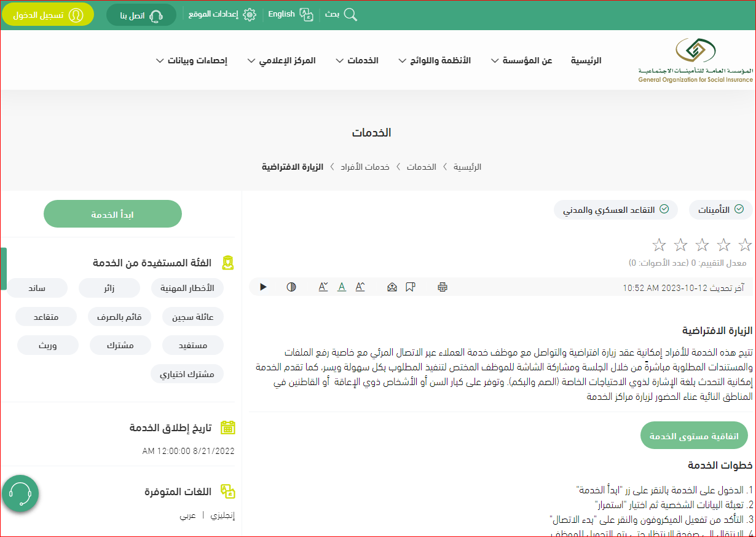Viewport: 756px width, 537px height.
Task: Click the bookmark icon in the toolbar
Action: (411, 287)
